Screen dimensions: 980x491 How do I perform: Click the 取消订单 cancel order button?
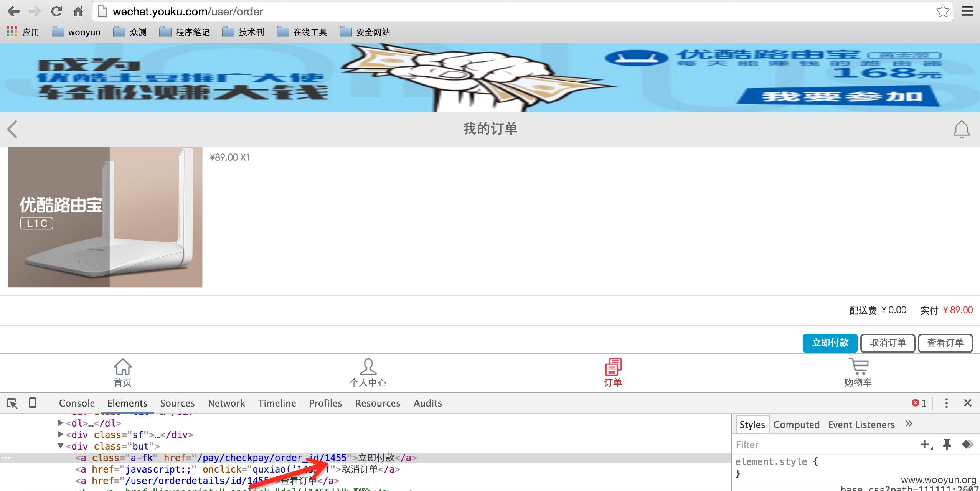pyautogui.click(x=888, y=343)
